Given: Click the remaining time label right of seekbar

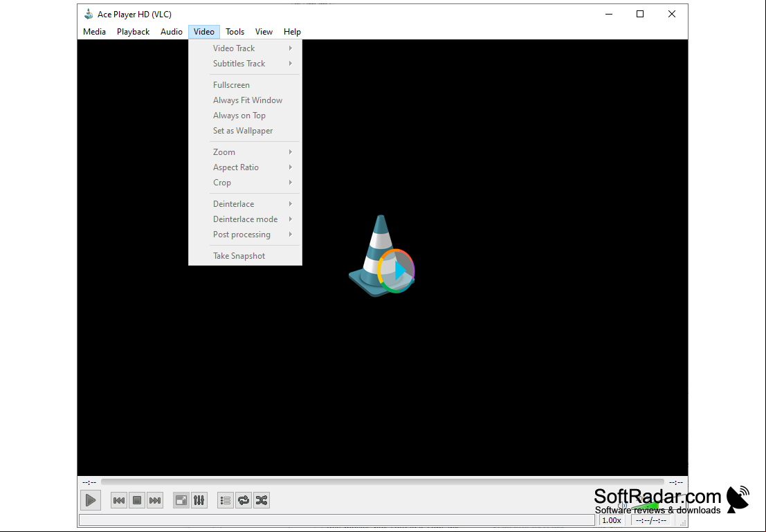Looking at the screenshot, I should click(x=675, y=483).
